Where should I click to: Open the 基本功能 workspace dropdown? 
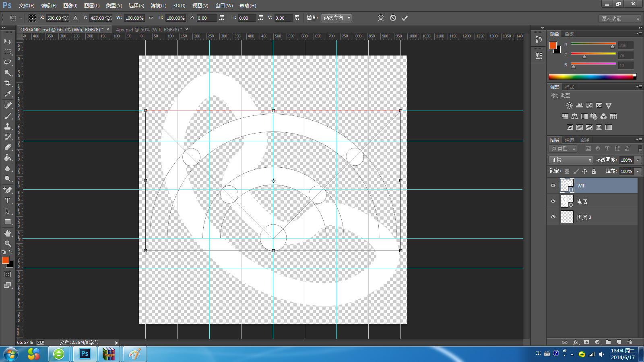click(x=619, y=19)
